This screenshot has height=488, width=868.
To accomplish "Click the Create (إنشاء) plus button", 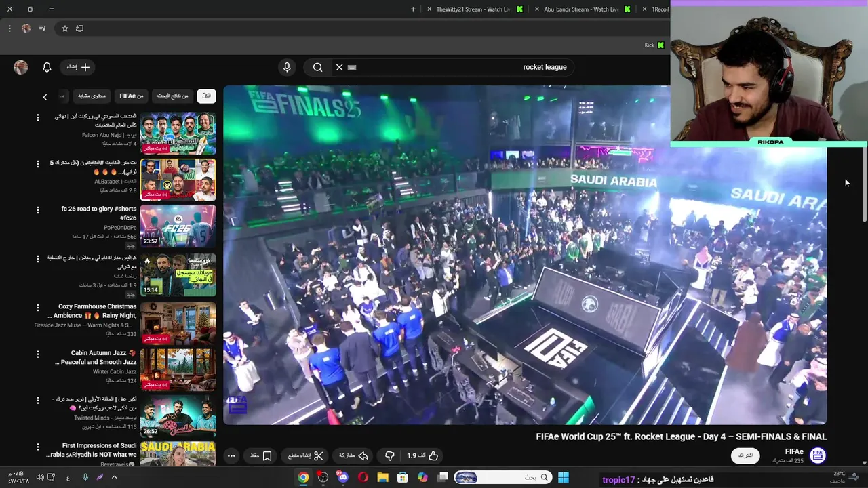I will tap(78, 67).
